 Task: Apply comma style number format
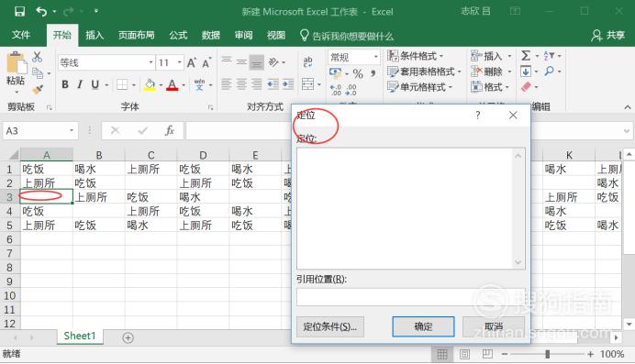click(373, 73)
